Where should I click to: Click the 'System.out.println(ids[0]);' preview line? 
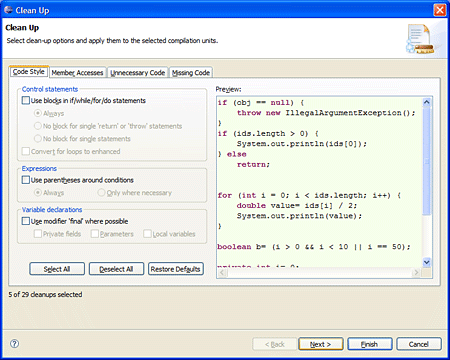pos(302,144)
